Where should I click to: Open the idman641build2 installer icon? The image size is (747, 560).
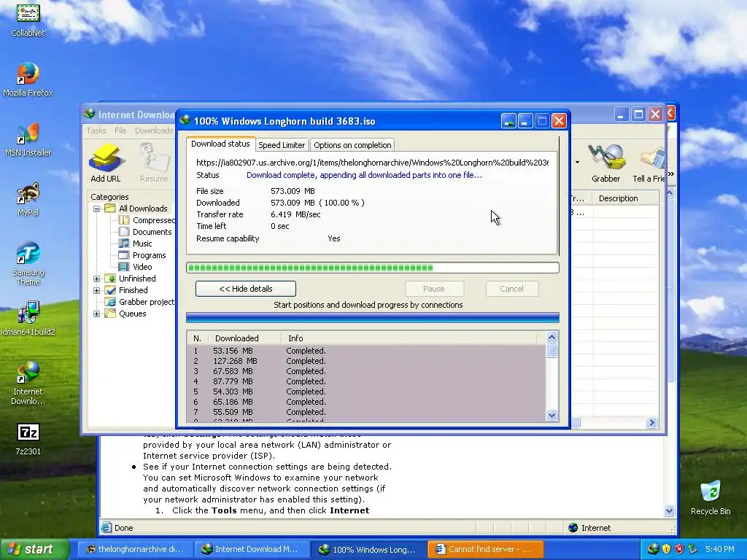[x=28, y=318]
